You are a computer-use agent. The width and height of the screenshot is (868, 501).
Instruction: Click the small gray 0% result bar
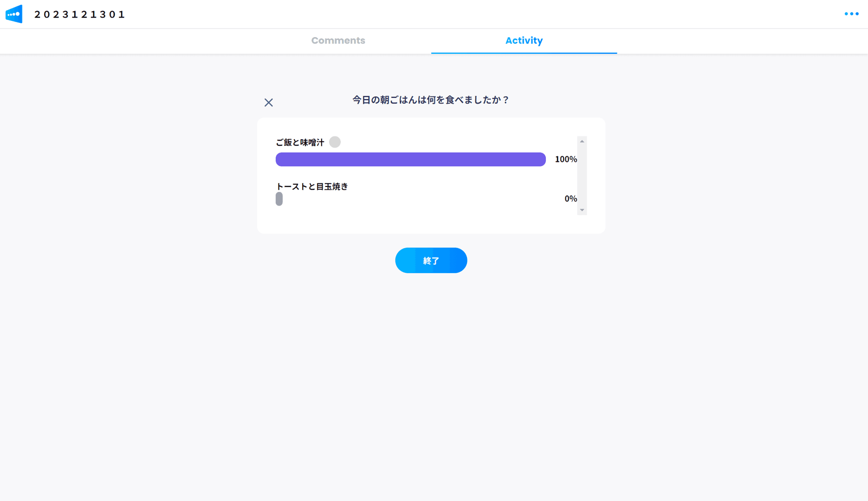tap(279, 199)
